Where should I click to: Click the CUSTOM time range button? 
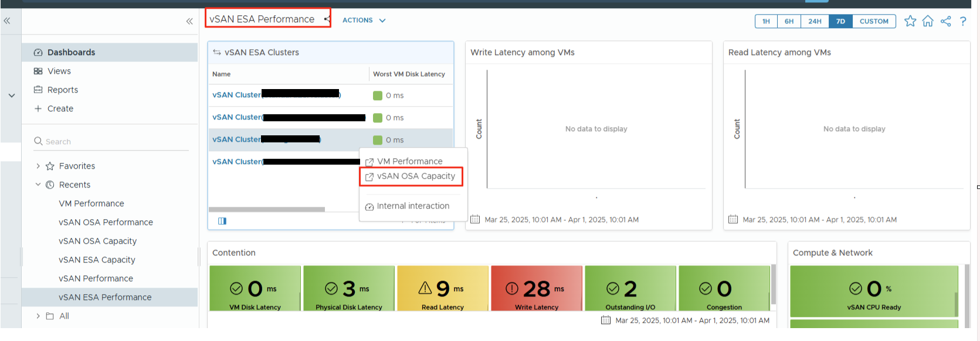point(874,21)
